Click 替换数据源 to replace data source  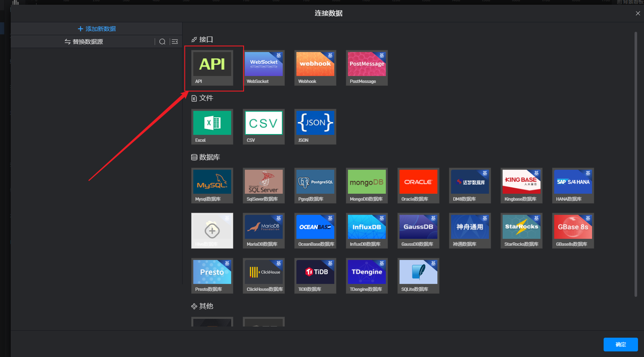[x=84, y=42]
